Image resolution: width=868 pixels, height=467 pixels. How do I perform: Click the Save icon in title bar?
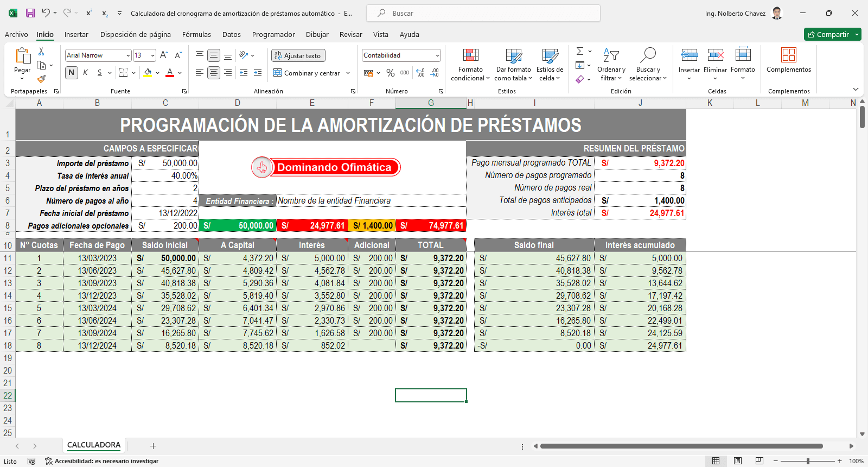coord(30,13)
